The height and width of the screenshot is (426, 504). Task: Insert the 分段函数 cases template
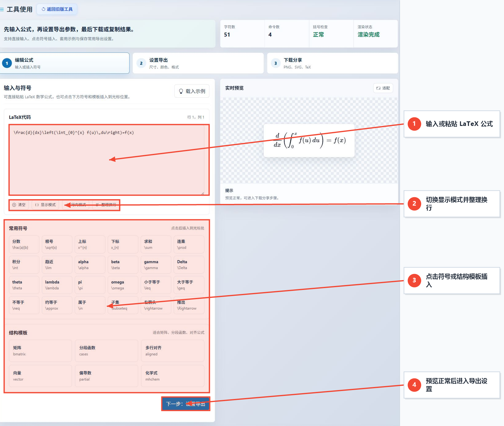point(107,351)
